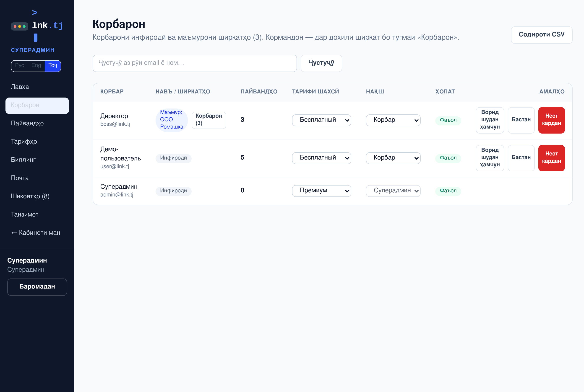
Task: Click the Корбарон page heading
Action: click(x=119, y=24)
